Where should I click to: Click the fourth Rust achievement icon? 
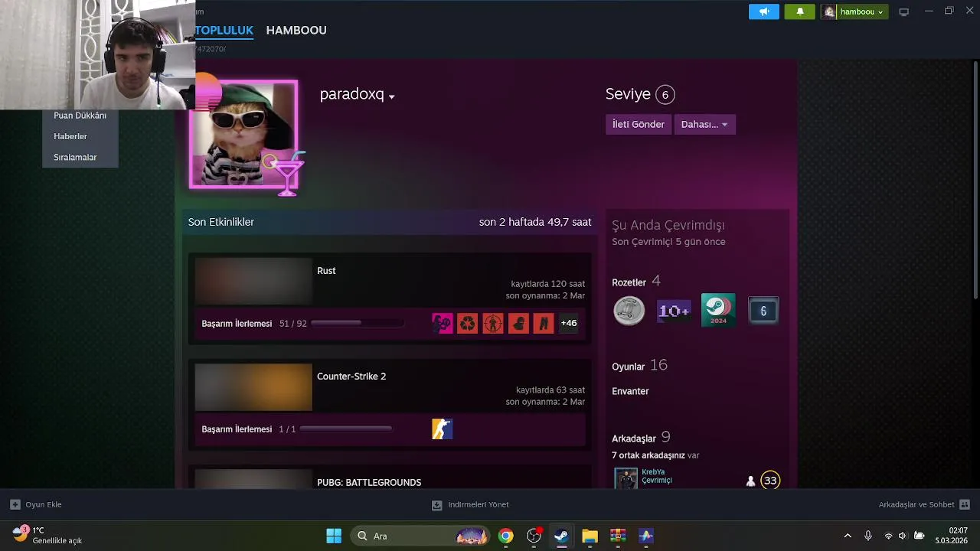[518, 323]
